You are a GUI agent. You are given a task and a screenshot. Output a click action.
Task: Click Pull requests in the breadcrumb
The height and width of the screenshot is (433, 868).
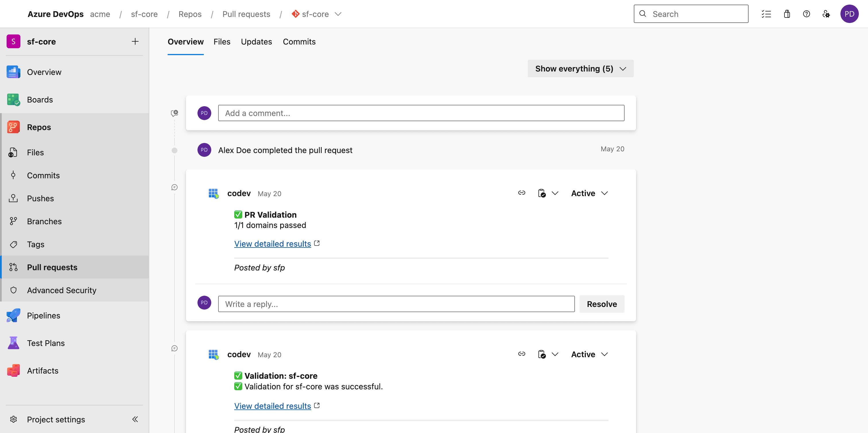(x=246, y=14)
